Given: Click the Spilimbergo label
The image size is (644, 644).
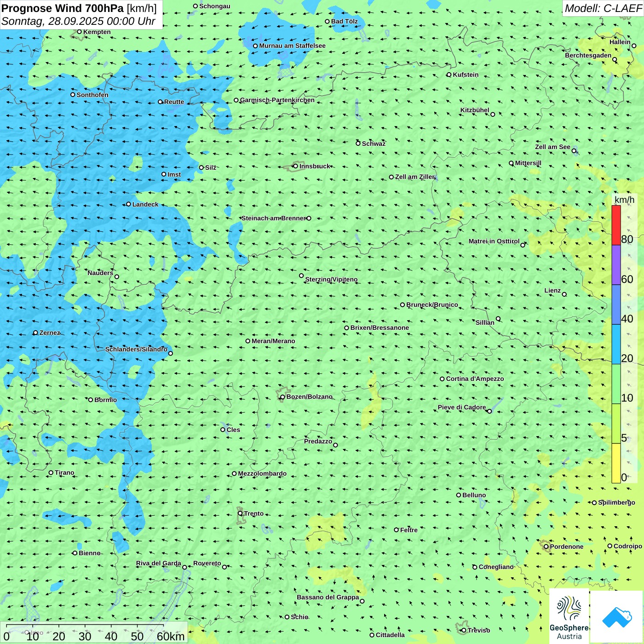Looking at the screenshot, I should [x=616, y=502].
